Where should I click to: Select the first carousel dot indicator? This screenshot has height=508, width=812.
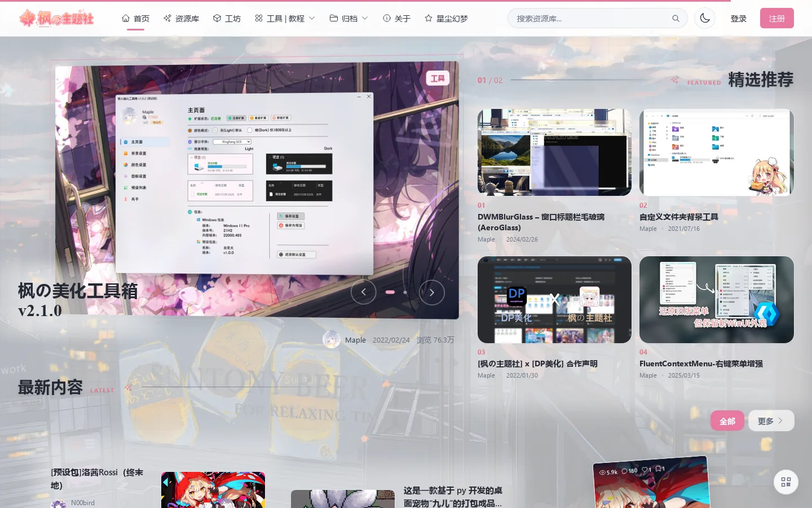(x=390, y=292)
